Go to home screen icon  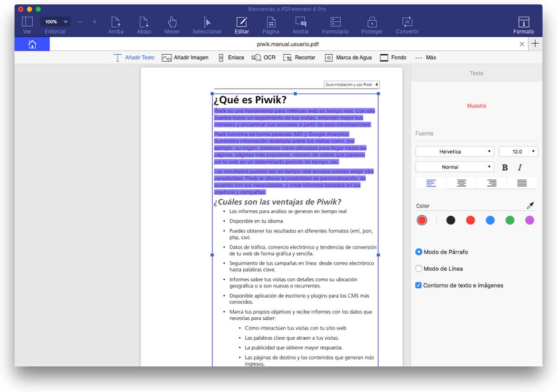[32, 44]
